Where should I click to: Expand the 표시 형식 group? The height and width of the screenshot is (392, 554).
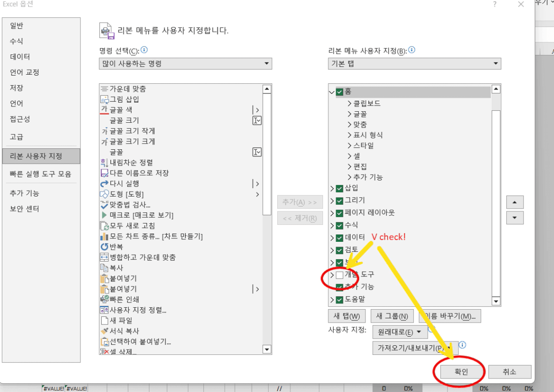[350, 135]
